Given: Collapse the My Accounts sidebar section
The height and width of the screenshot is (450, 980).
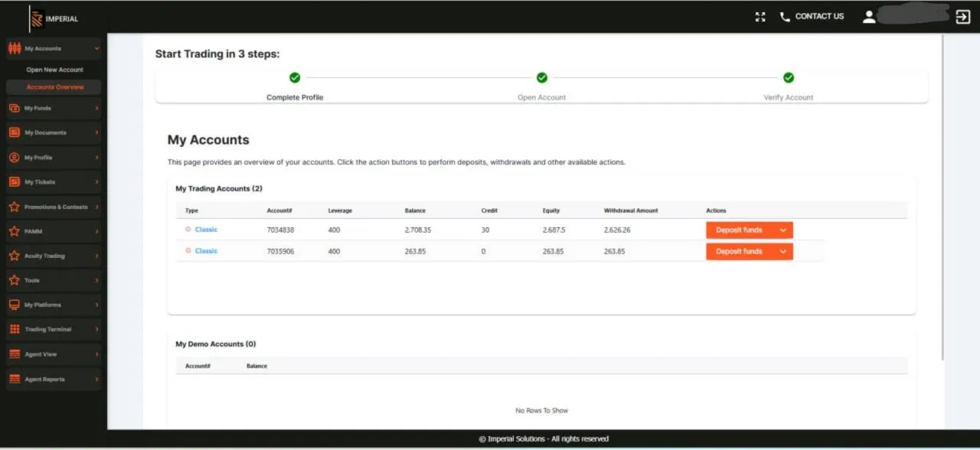Looking at the screenshot, I should [96, 49].
